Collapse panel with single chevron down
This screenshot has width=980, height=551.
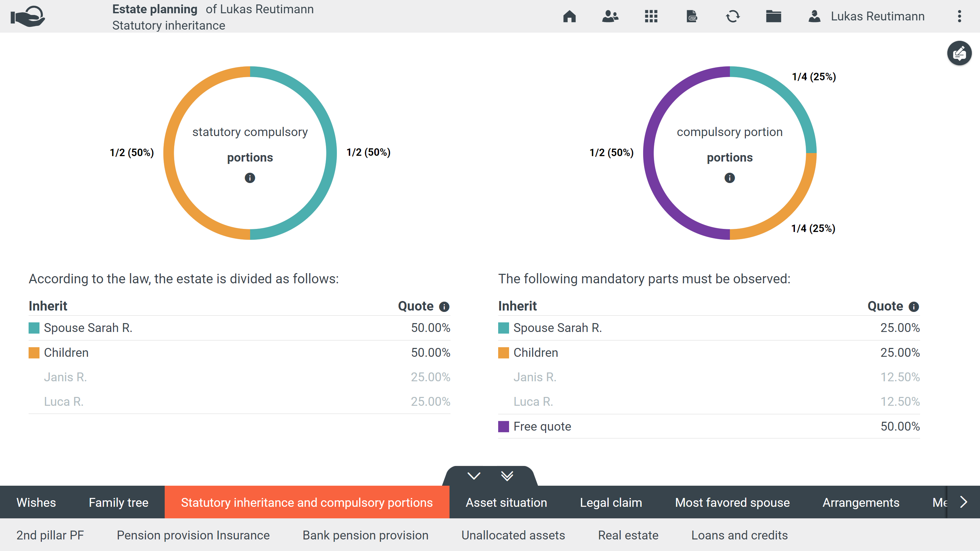pos(474,476)
